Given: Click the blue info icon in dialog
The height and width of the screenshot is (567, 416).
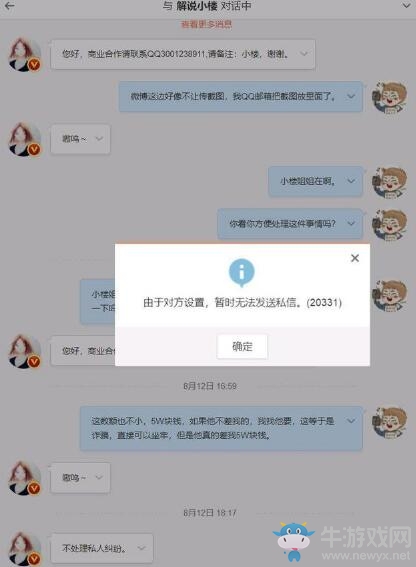Looking at the screenshot, I should coord(242,272).
